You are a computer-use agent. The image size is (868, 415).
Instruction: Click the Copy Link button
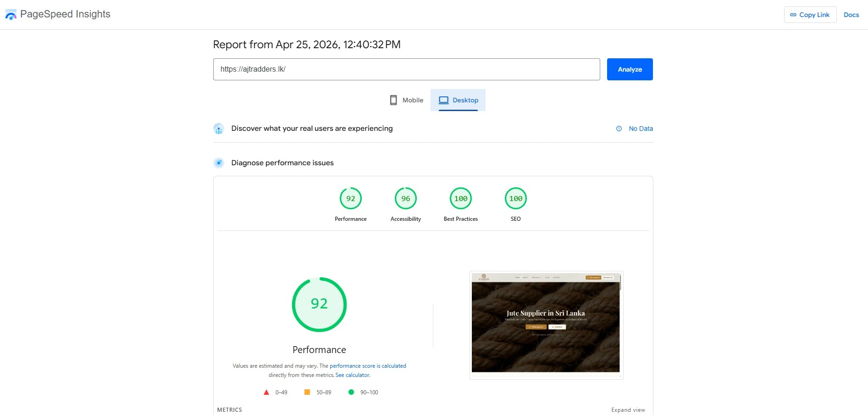click(810, 15)
